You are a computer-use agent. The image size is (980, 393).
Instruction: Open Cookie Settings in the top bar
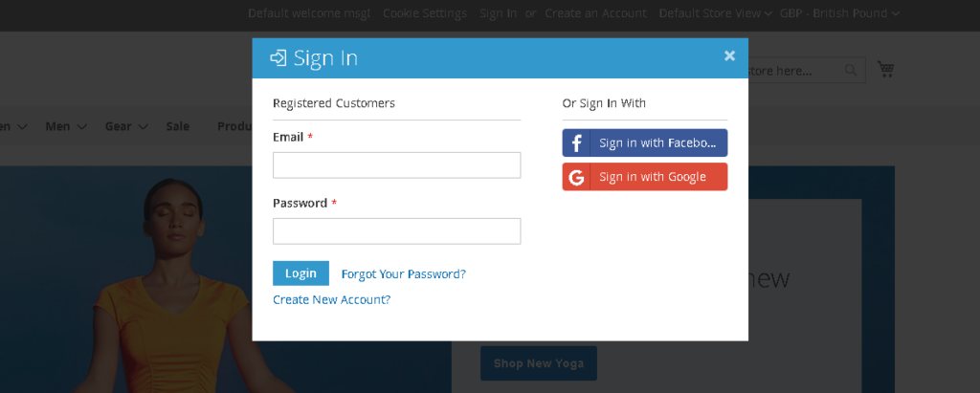click(425, 13)
